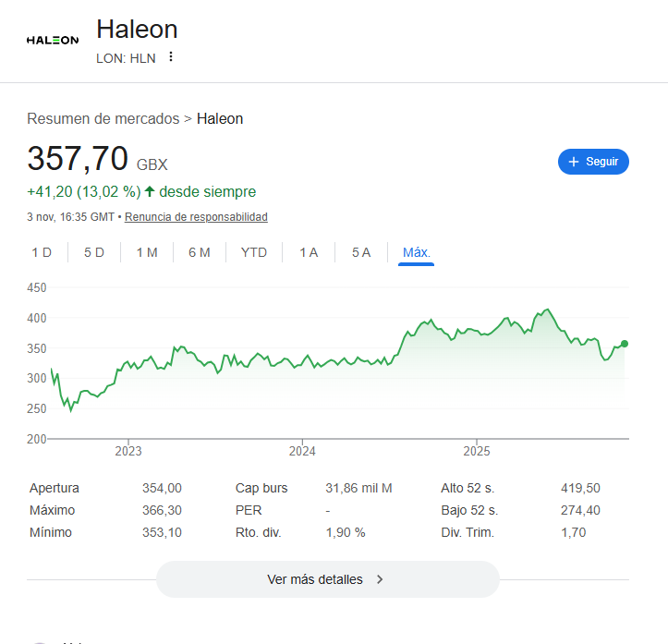Screen dimensions: 668x644
Task: Click the chevron beside Ver más detalles
Action: point(380,579)
